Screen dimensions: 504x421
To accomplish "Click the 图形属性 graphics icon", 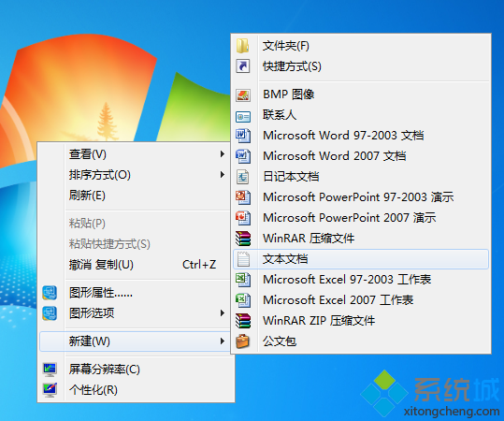I will click(50, 293).
